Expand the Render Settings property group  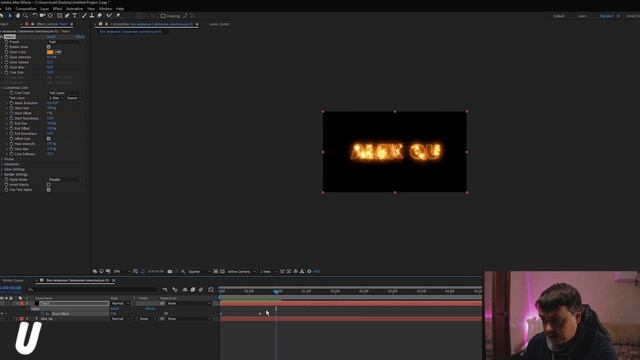pos(2,174)
